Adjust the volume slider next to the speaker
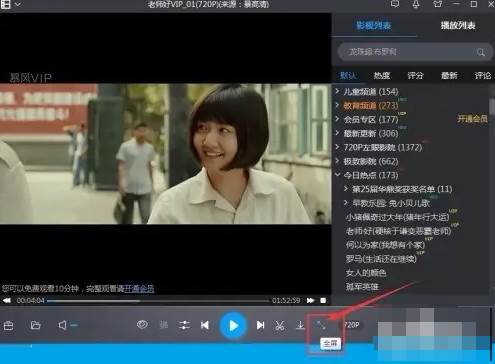The image size is (495, 364). [74, 325]
